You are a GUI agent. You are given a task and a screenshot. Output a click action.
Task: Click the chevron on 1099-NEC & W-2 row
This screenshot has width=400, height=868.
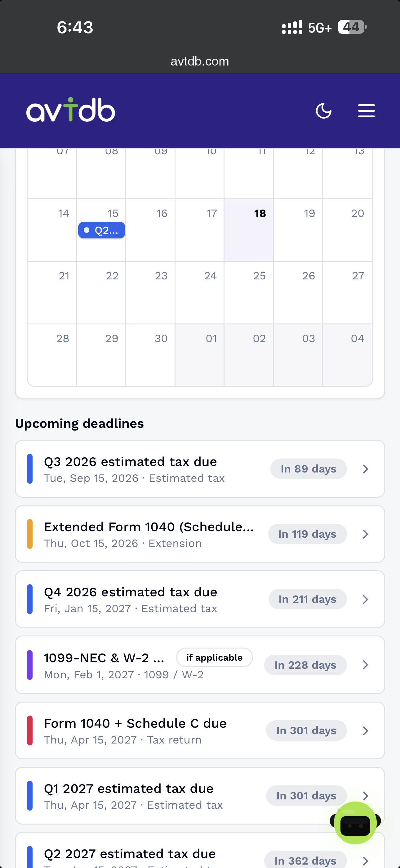click(365, 664)
